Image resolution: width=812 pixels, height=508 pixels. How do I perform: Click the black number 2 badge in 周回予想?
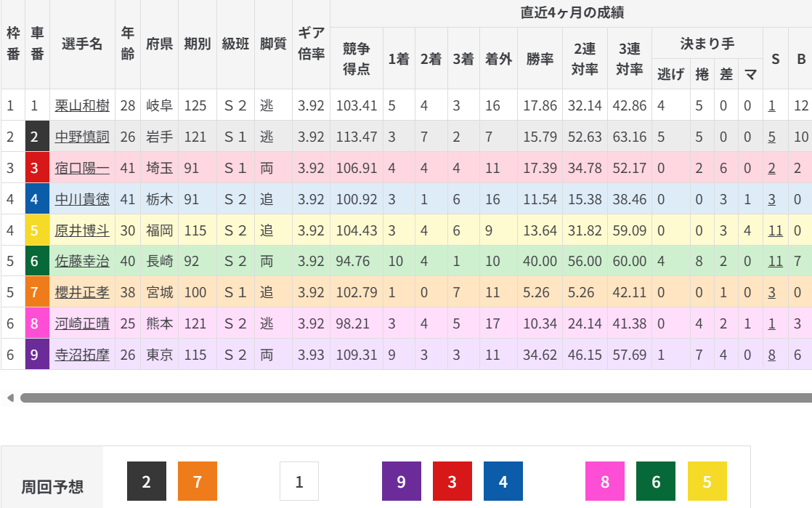click(147, 481)
